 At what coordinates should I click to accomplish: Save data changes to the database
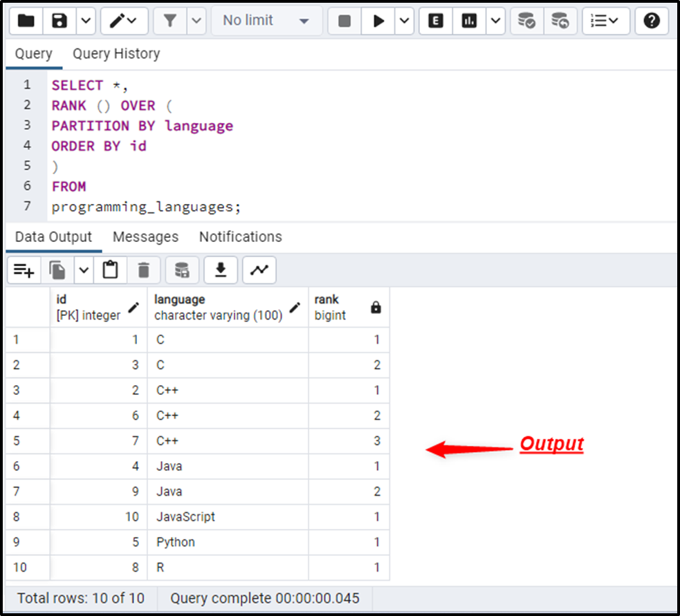point(181,270)
